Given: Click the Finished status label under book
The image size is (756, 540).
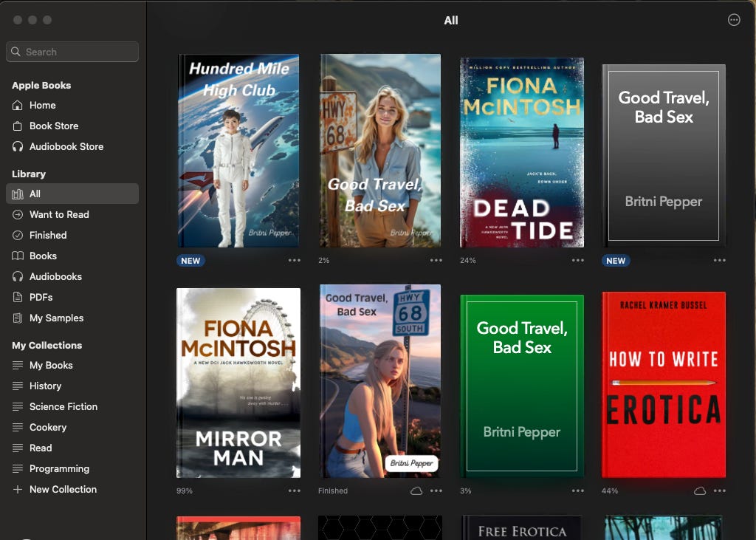Looking at the screenshot, I should pyautogui.click(x=333, y=491).
